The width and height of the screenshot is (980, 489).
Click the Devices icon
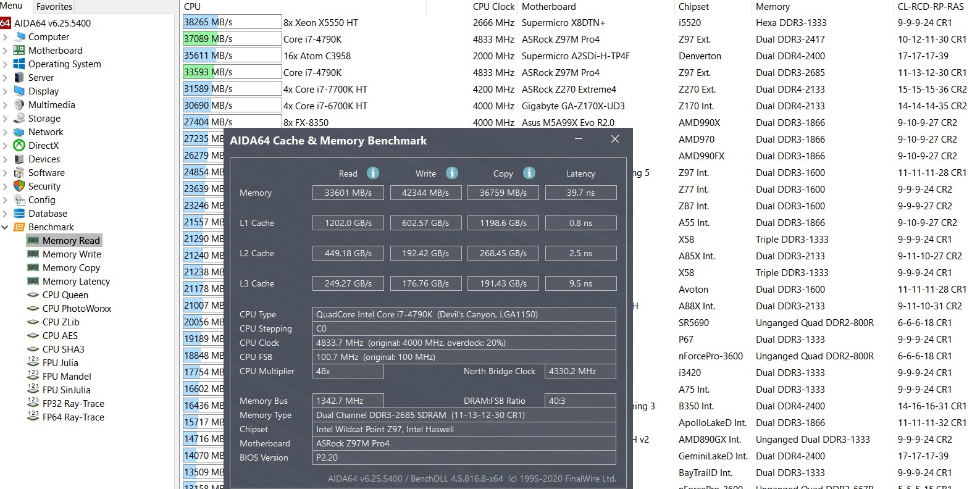click(x=20, y=159)
